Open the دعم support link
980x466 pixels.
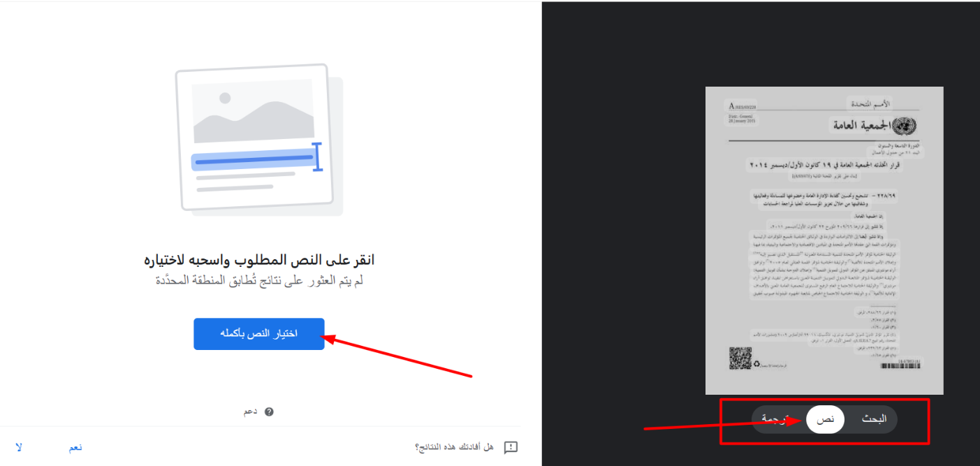(250, 412)
